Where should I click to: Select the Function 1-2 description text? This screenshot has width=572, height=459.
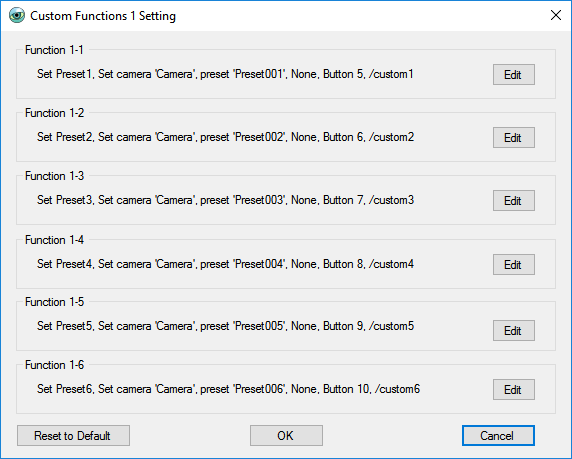pos(225,137)
